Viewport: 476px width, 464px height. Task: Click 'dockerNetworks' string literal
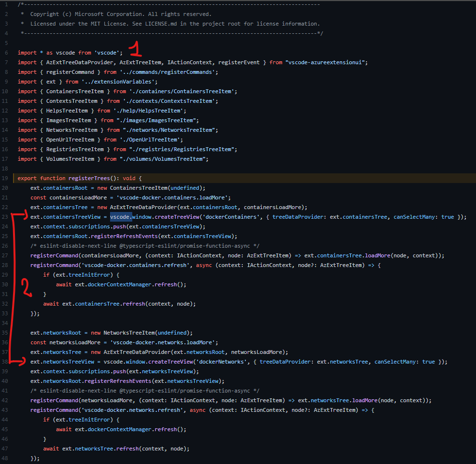point(221,362)
